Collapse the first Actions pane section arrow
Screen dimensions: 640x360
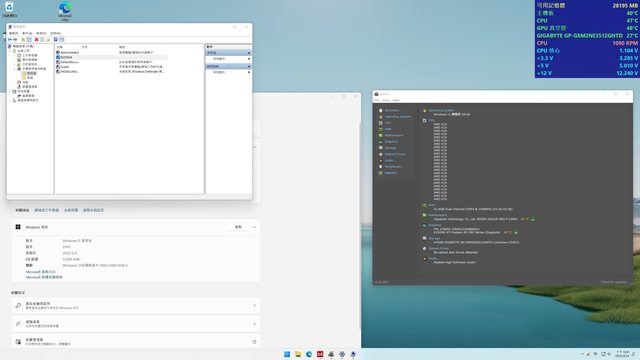point(249,53)
